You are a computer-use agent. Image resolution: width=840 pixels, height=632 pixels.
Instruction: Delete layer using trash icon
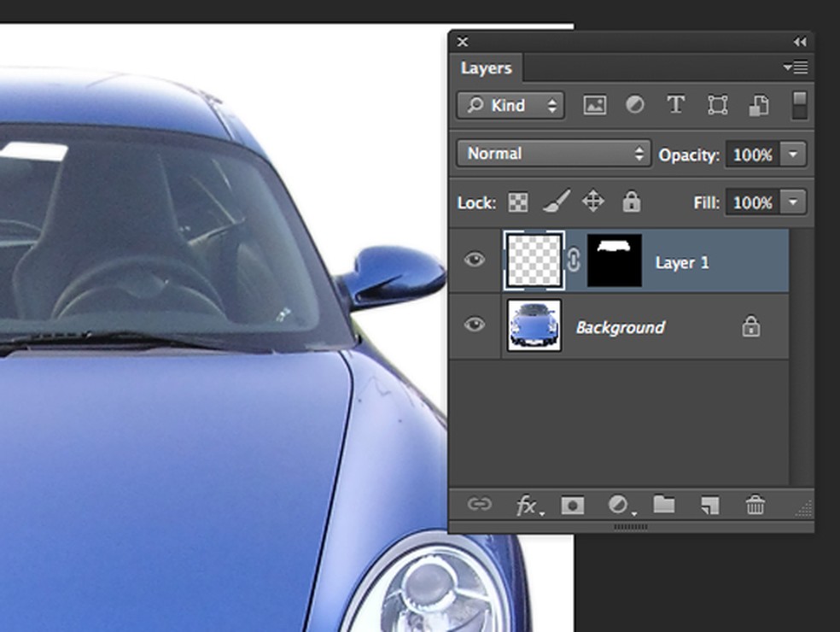(755, 506)
